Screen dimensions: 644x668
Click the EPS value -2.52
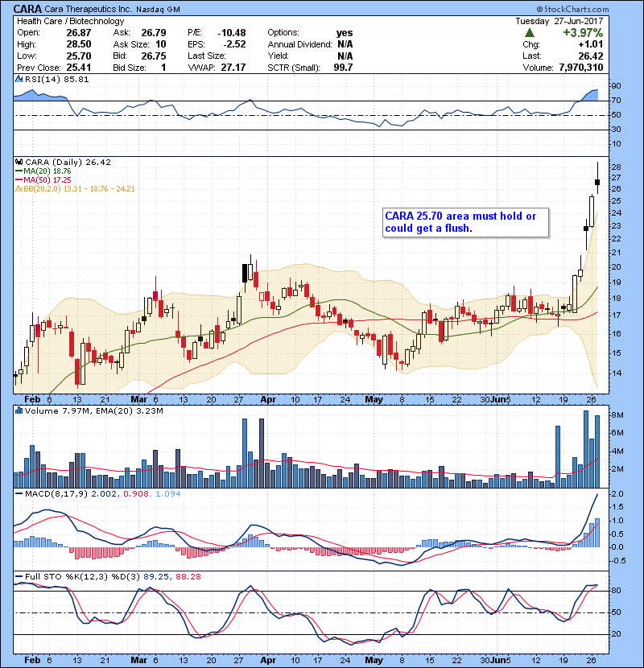pos(235,44)
